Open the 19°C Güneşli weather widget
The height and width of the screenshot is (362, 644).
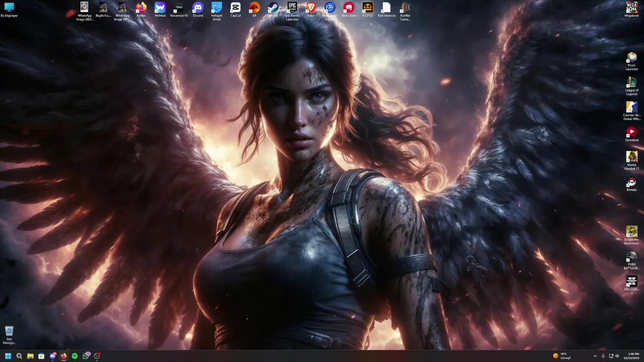pos(562,356)
